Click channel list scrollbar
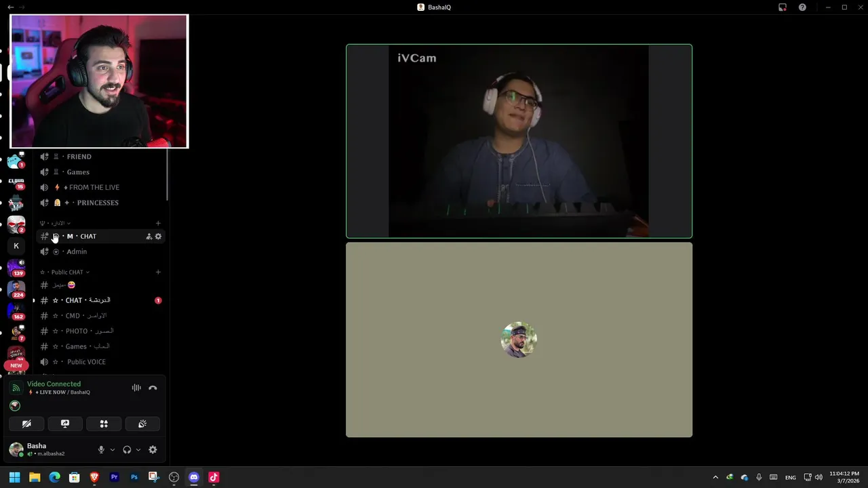This screenshot has width=868, height=488. pyautogui.click(x=167, y=174)
